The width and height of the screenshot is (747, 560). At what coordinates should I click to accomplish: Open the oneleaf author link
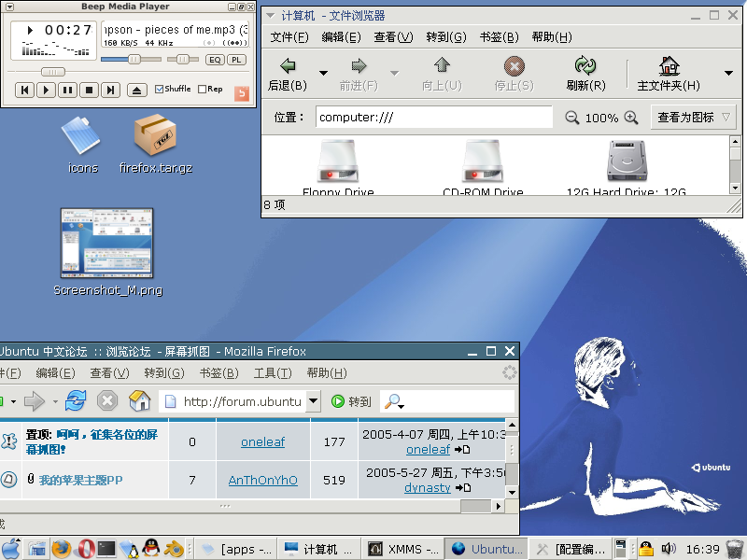(x=262, y=441)
